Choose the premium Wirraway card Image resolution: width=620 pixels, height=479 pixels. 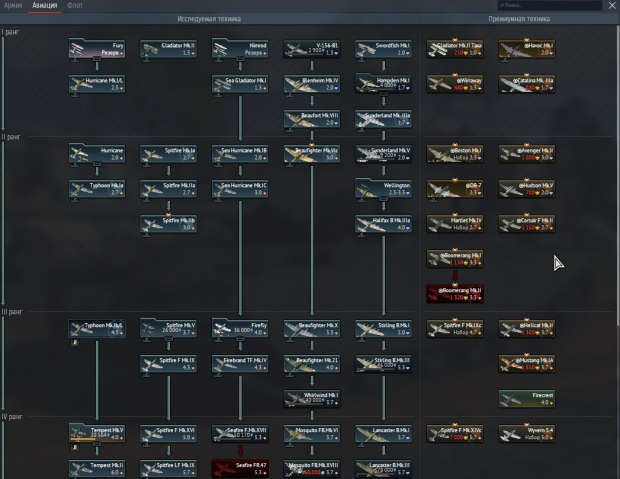455,84
